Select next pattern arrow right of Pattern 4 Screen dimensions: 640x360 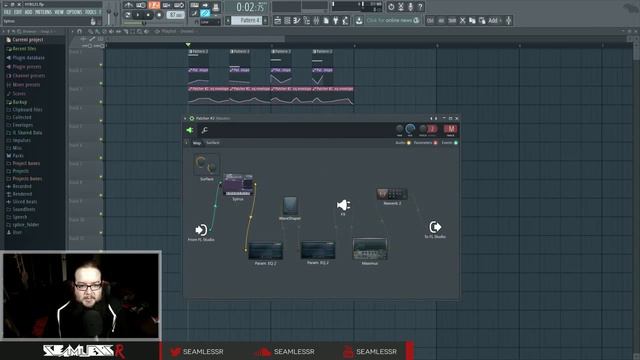tap(265, 20)
